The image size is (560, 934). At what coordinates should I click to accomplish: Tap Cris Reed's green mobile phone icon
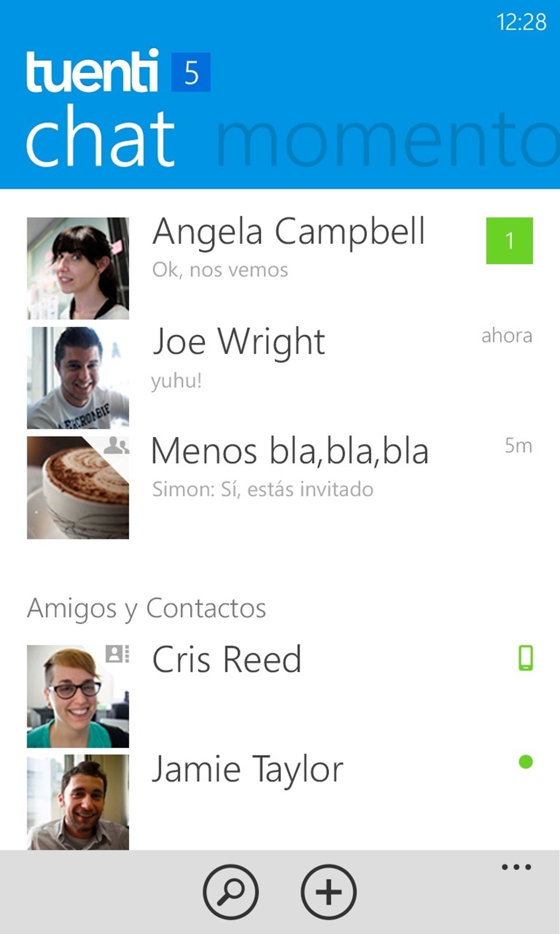(x=525, y=658)
